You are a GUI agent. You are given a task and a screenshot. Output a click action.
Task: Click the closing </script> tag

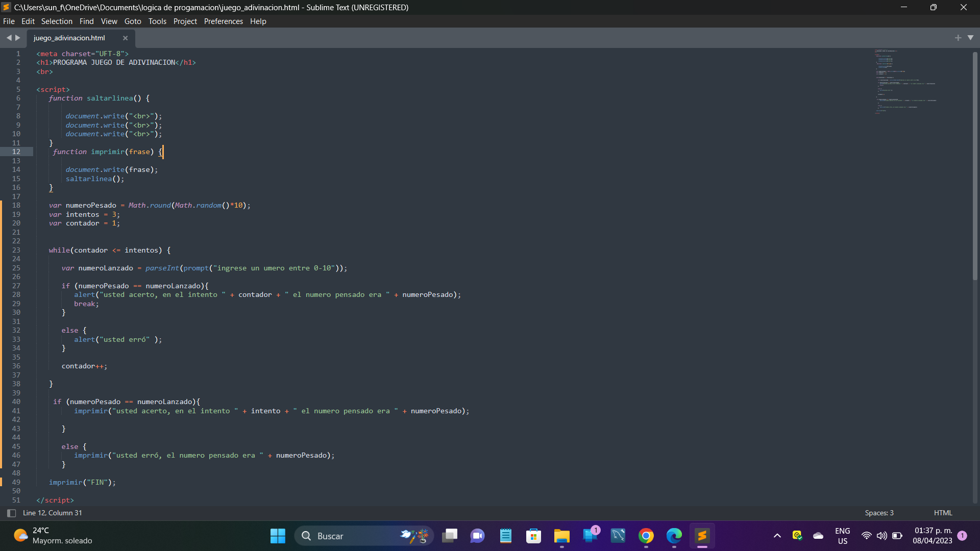coord(55,500)
